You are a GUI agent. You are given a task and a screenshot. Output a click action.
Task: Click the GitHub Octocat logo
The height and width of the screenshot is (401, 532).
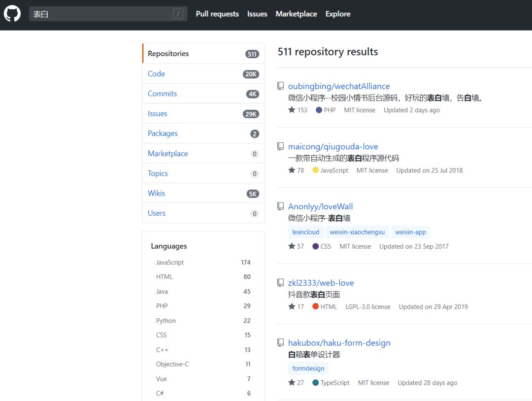coord(12,14)
